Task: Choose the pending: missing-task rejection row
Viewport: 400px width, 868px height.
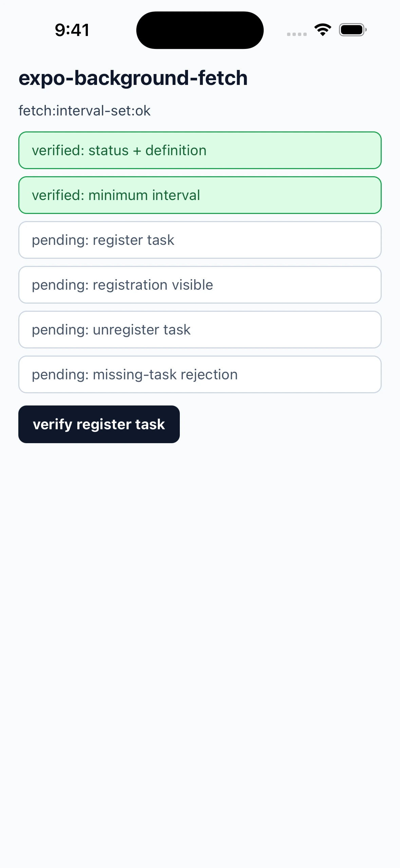Action: [x=200, y=374]
